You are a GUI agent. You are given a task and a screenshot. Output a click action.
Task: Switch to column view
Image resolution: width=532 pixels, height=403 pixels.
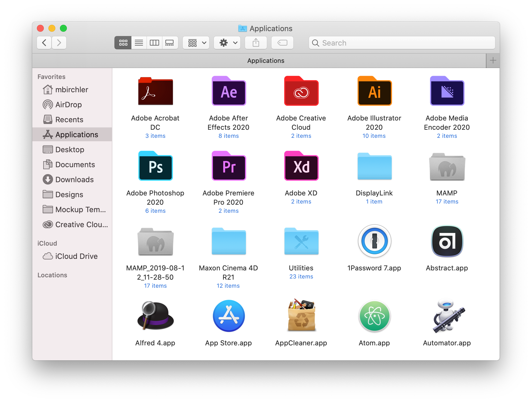(154, 43)
